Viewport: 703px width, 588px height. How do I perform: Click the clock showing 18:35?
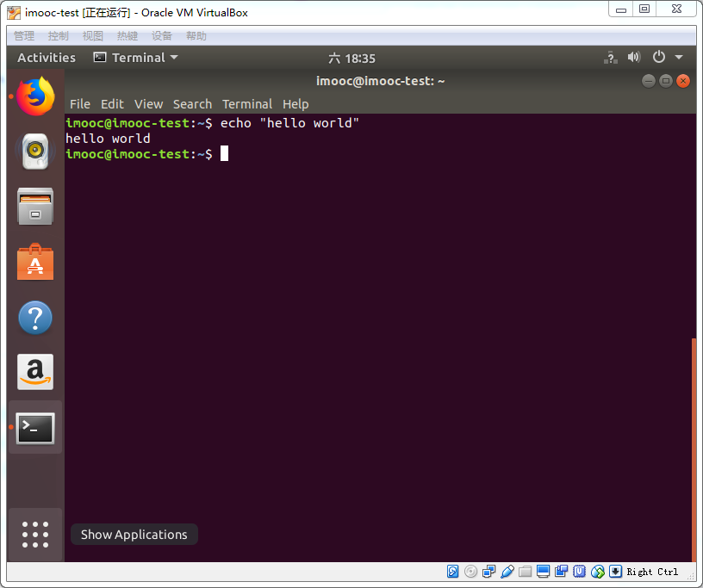click(x=352, y=59)
